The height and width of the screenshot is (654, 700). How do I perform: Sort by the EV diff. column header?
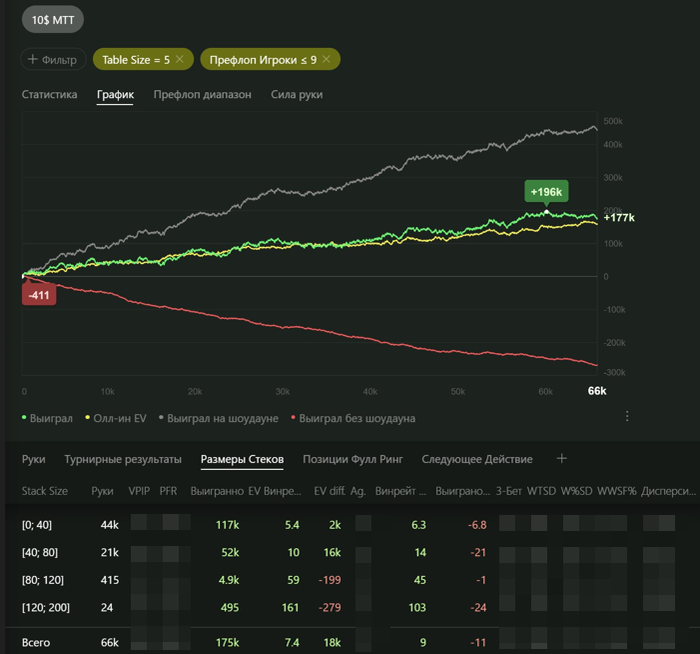point(329,491)
